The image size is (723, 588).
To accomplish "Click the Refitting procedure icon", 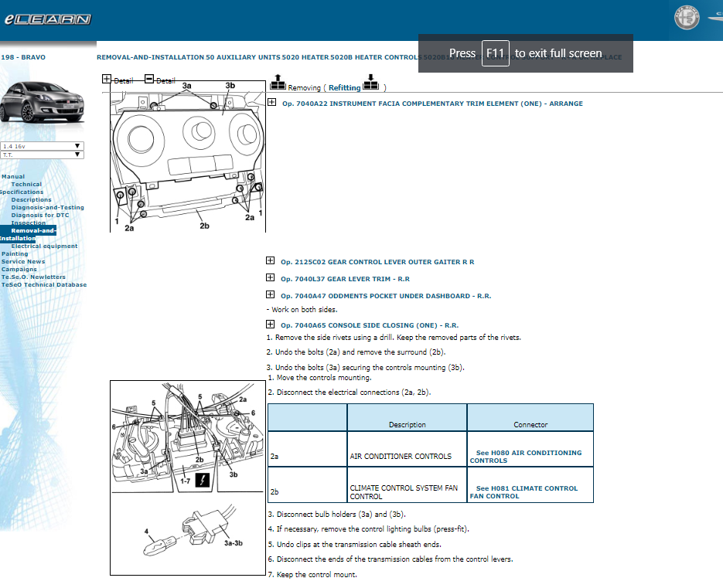I will 370,82.
